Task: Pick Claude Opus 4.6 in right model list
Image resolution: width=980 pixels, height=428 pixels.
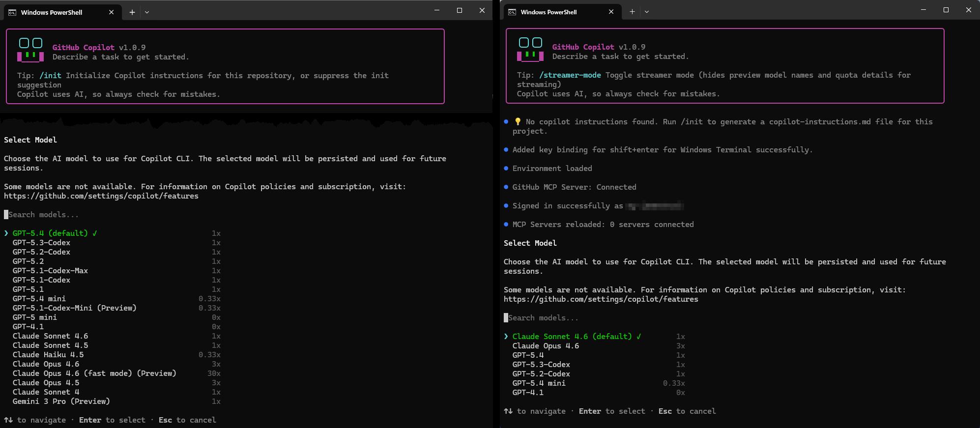Action: [x=546, y=346]
